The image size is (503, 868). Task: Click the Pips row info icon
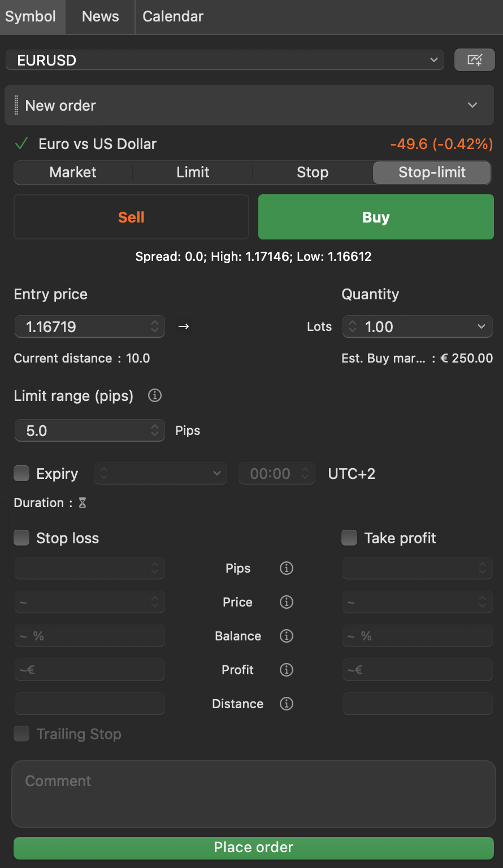tap(287, 568)
